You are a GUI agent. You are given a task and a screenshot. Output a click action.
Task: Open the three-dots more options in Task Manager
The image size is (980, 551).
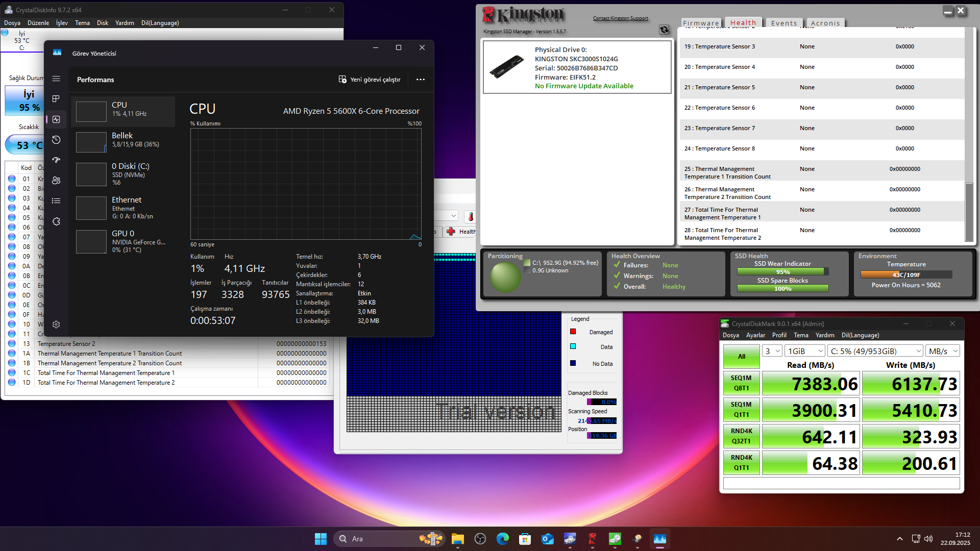tap(421, 80)
